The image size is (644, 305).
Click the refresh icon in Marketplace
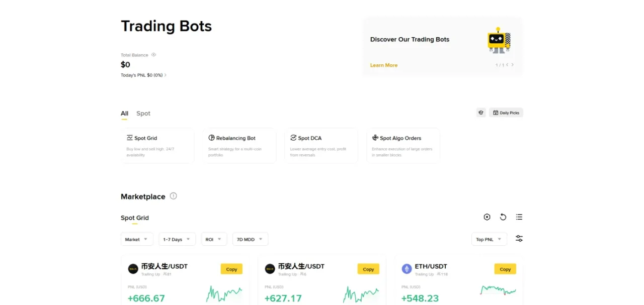(503, 217)
